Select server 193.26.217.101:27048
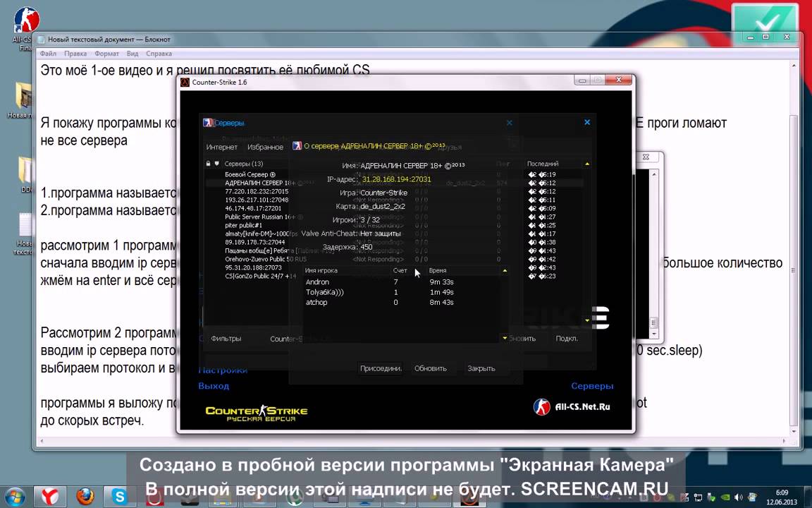812x508 pixels. 257,200
